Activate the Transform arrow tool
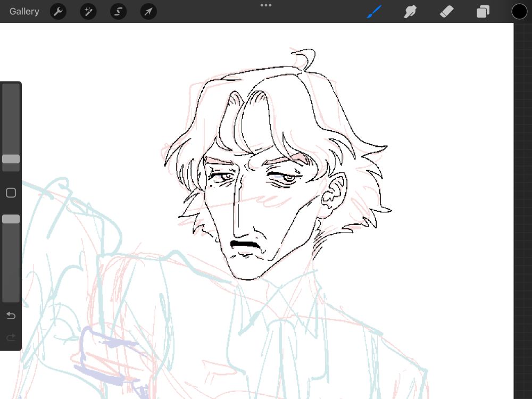Viewport: 532px width, 399px height. pyautogui.click(x=148, y=12)
